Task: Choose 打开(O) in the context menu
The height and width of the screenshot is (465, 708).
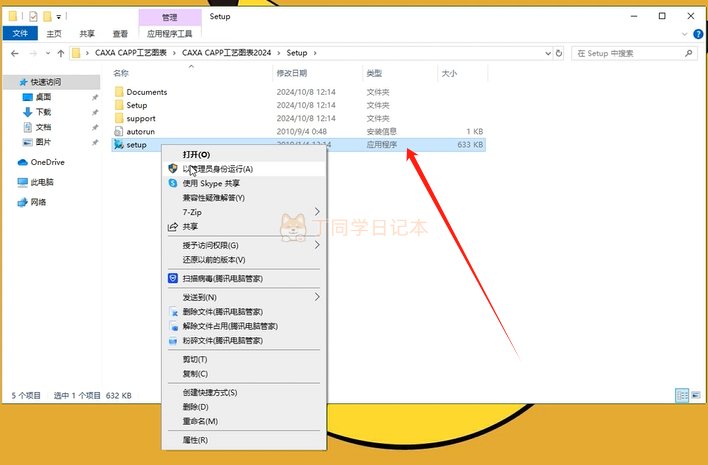Action: [x=244, y=154]
